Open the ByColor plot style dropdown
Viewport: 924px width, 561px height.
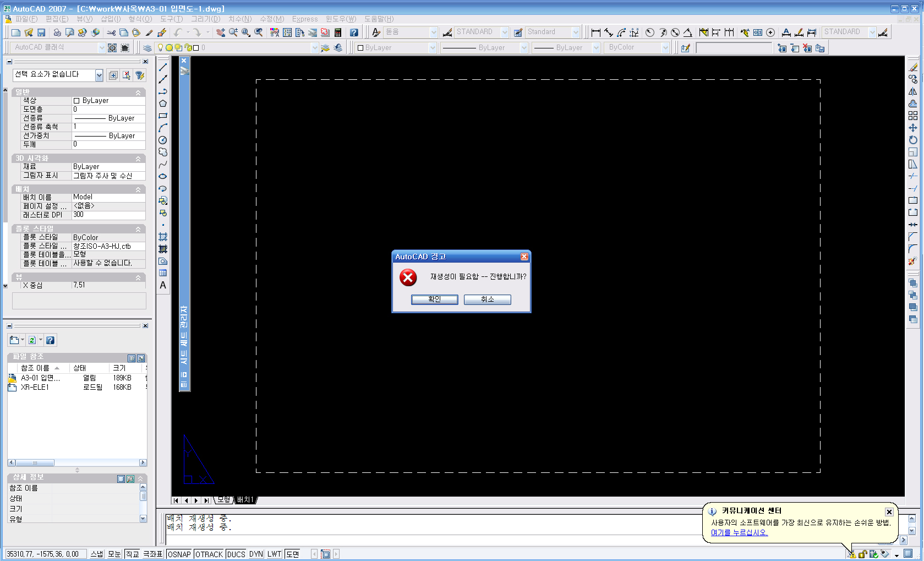(x=665, y=48)
